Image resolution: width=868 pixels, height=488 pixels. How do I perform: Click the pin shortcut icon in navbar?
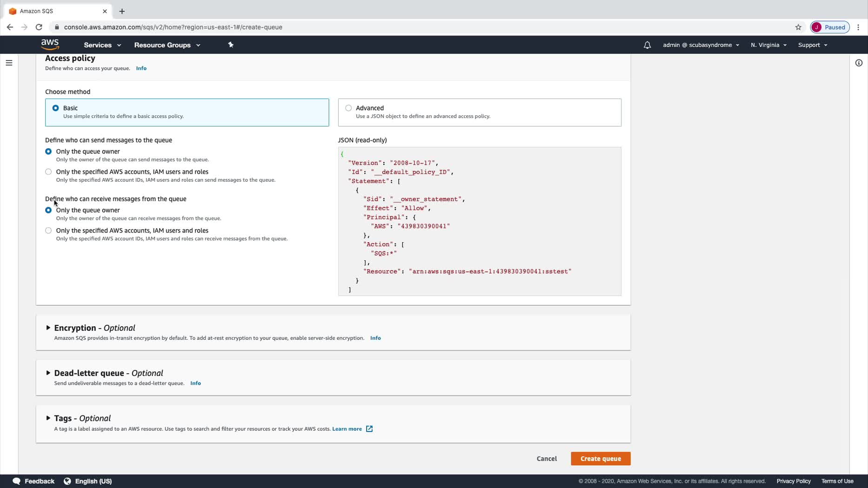231,45
